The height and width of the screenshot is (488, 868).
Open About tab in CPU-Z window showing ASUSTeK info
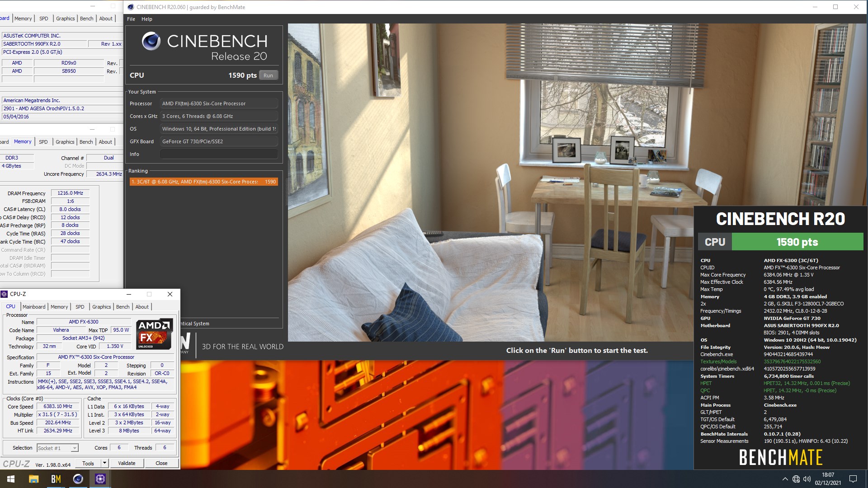click(x=106, y=19)
